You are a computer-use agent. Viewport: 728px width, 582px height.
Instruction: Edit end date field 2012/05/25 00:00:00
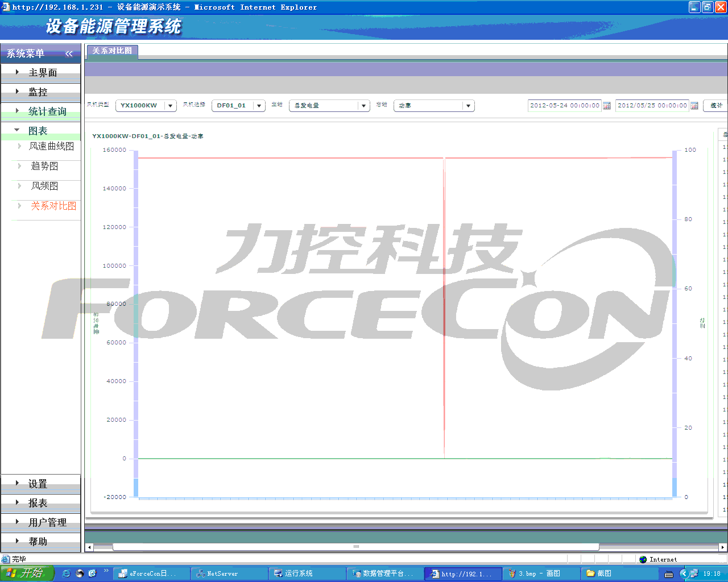pos(652,106)
